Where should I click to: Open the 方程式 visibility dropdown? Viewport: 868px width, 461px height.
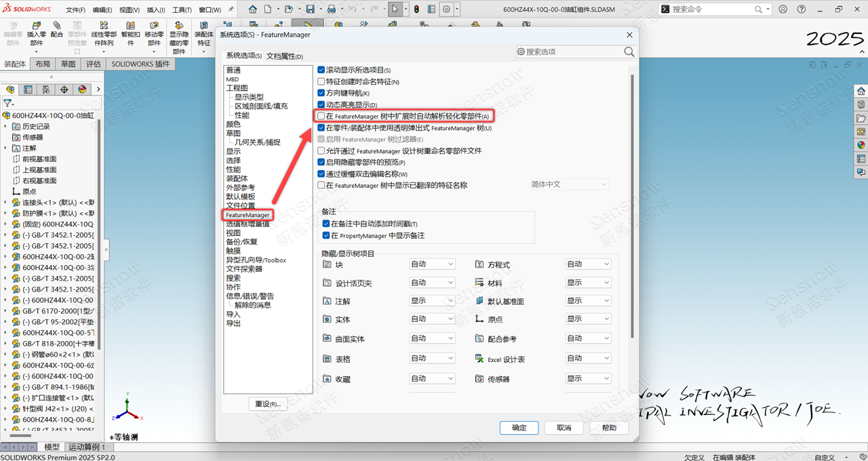588,264
